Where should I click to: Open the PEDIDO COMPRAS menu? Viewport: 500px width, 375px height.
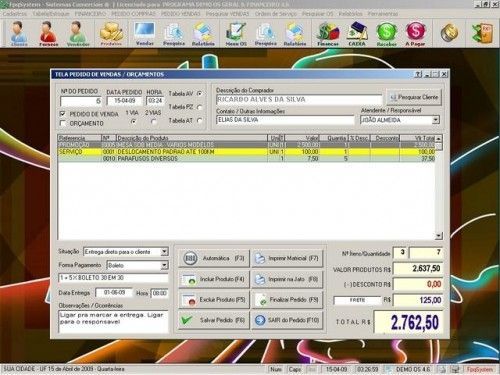click(133, 14)
